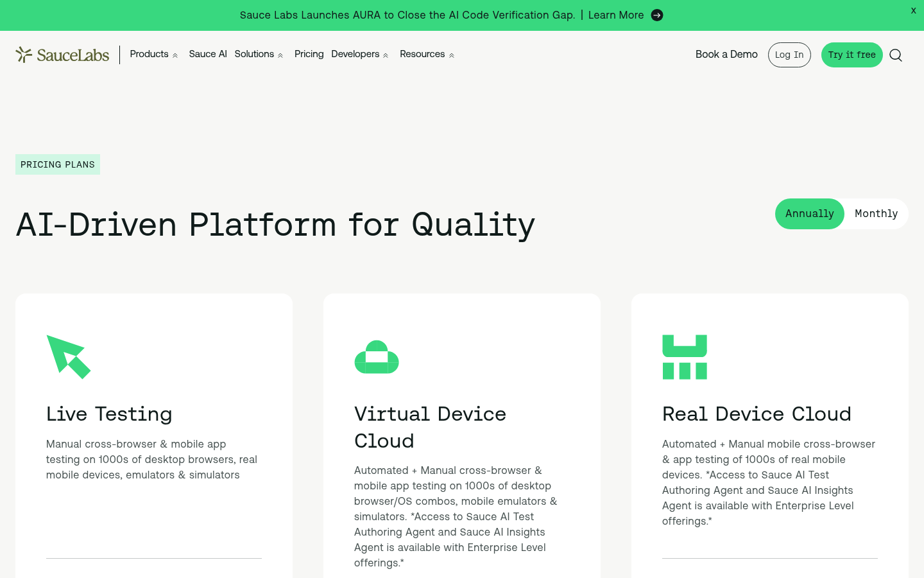Viewport: 924px width, 578px height.
Task: Open the site search magnifier icon
Action: tap(896, 55)
